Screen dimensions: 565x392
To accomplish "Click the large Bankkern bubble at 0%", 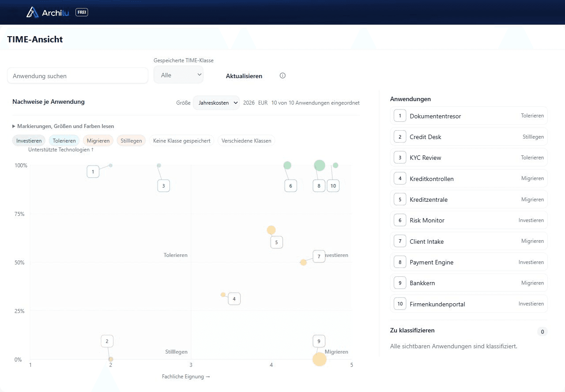I will pyautogui.click(x=320, y=359).
